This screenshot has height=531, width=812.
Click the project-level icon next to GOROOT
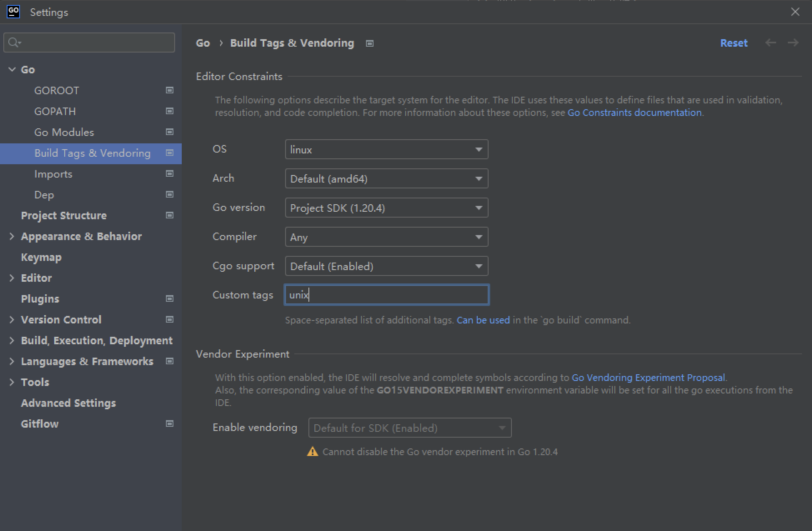pyautogui.click(x=170, y=90)
